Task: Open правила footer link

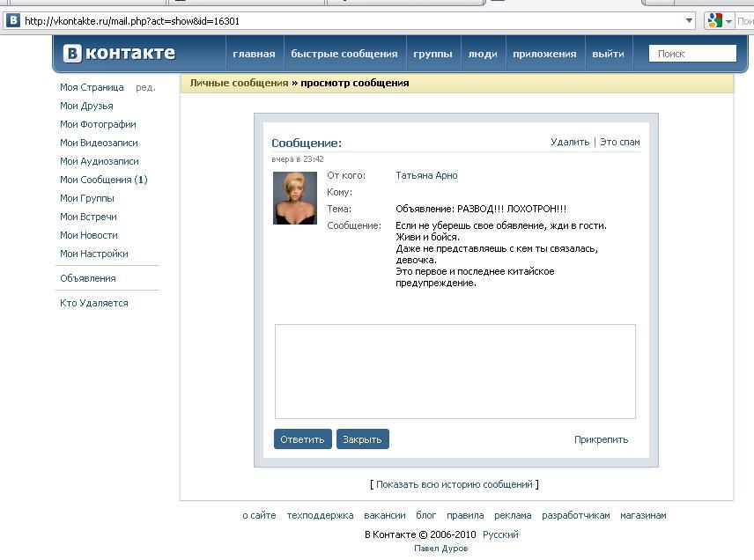Action: click(x=465, y=515)
